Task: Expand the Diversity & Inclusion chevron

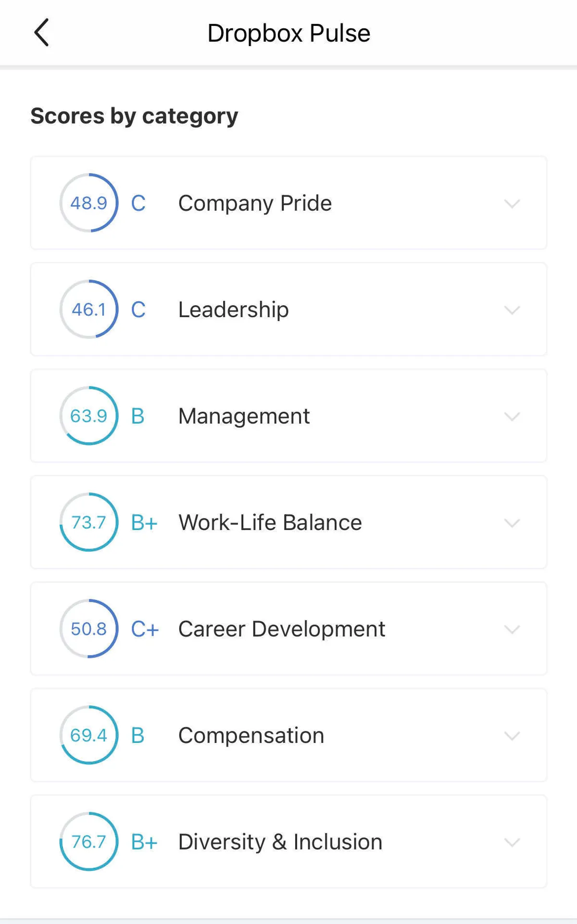Action: coord(512,842)
